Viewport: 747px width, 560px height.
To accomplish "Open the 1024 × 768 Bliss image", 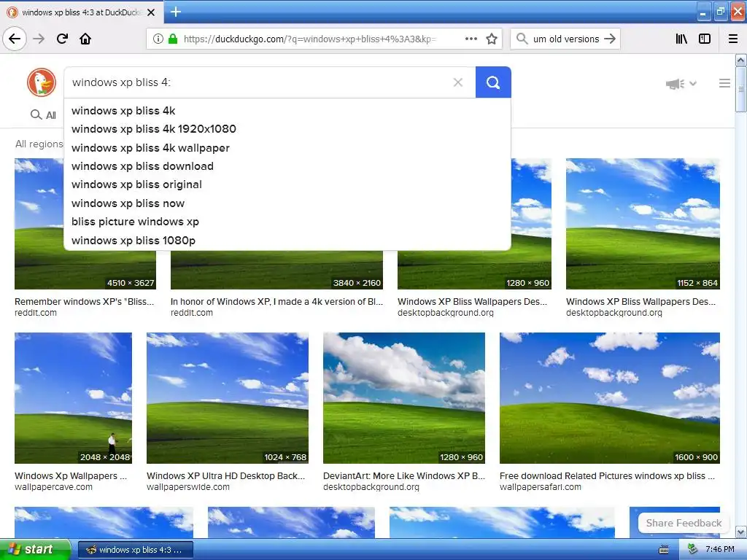I will click(x=228, y=398).
